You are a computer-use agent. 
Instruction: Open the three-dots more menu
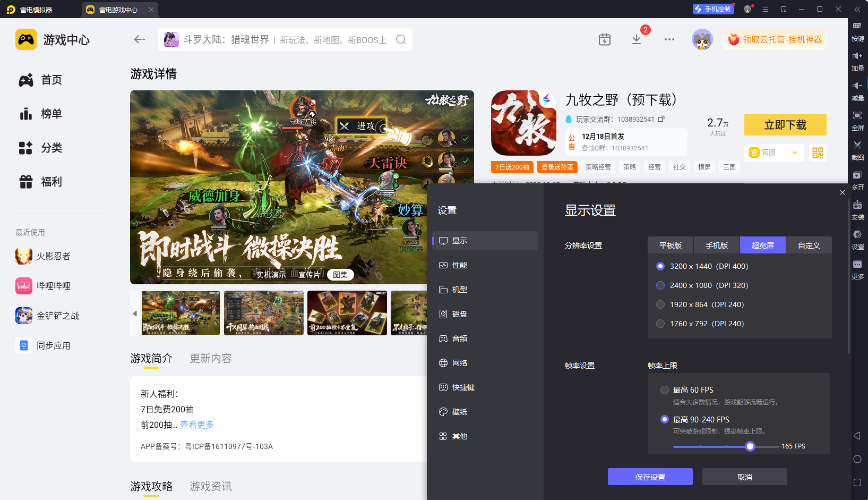tap(669, 40)
